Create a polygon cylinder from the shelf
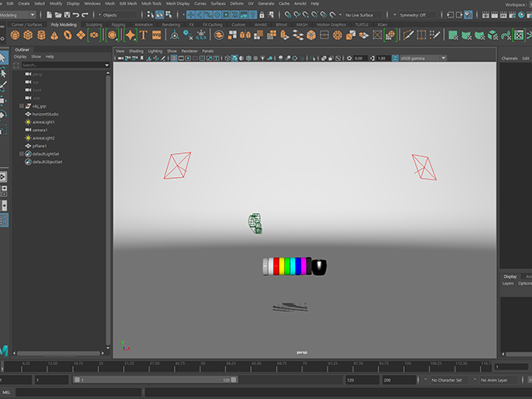This screenshot has width=532, height=399. pyautogui.click(x=42, y=35)
